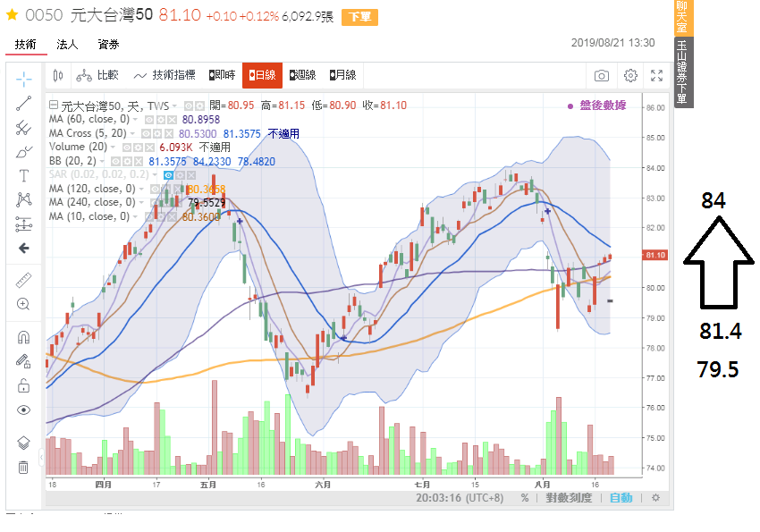
Task: Open the 技術指標 indicators menu
Action: point(165,75)
